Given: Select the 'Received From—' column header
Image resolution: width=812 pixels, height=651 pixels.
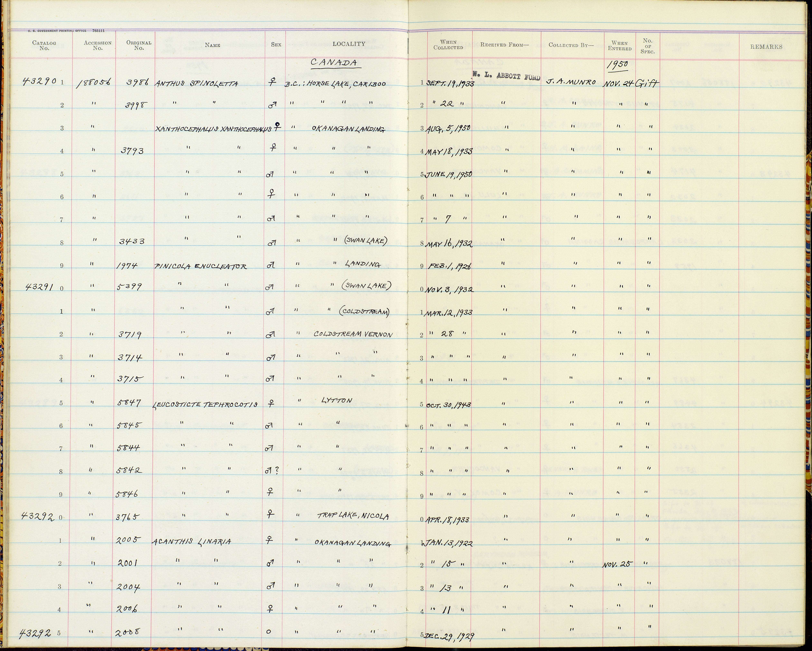Looking at the screenshot, I should point(504,45).
